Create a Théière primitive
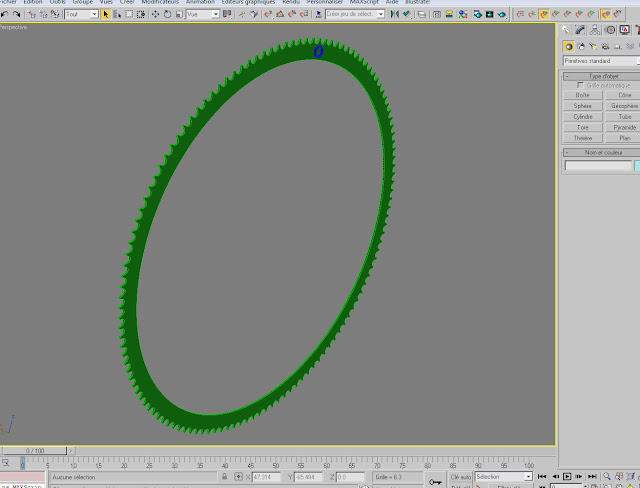Image resolution: width=640 pixels, height=488 pixels. [x=583, y=138]
